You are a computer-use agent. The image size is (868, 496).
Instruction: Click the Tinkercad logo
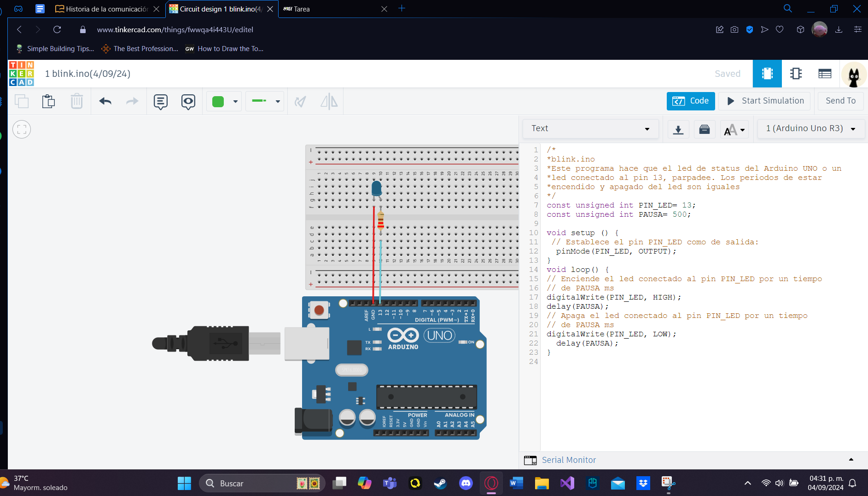tap(22, 74)
